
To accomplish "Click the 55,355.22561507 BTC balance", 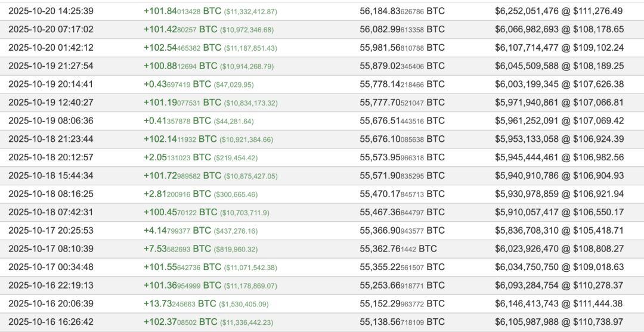I will pyautogui.click(x=402, y=267).
